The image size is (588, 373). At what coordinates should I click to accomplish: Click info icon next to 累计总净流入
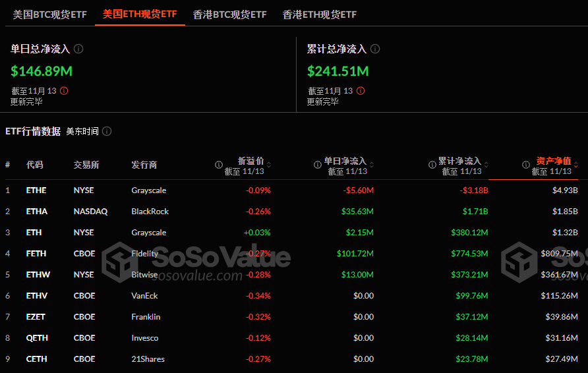pos(375,49)
